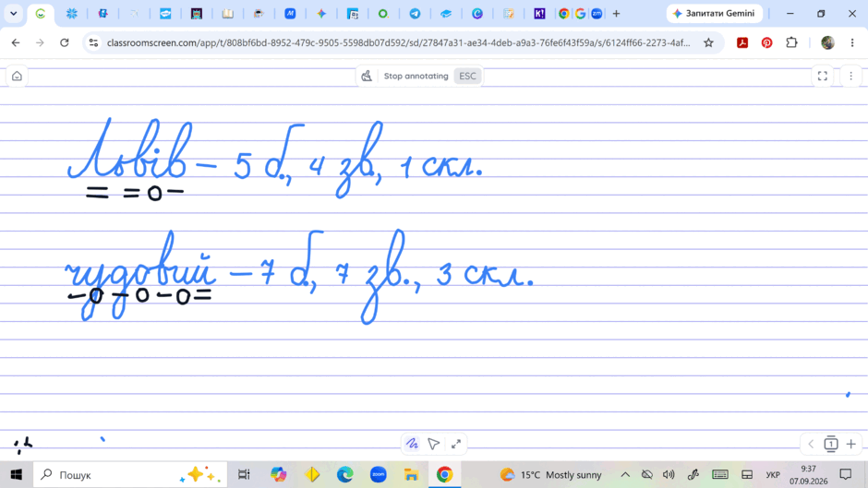Open the screen pages overview icon
The height and width of the screenshot is (488, 868).
[831, 444]
